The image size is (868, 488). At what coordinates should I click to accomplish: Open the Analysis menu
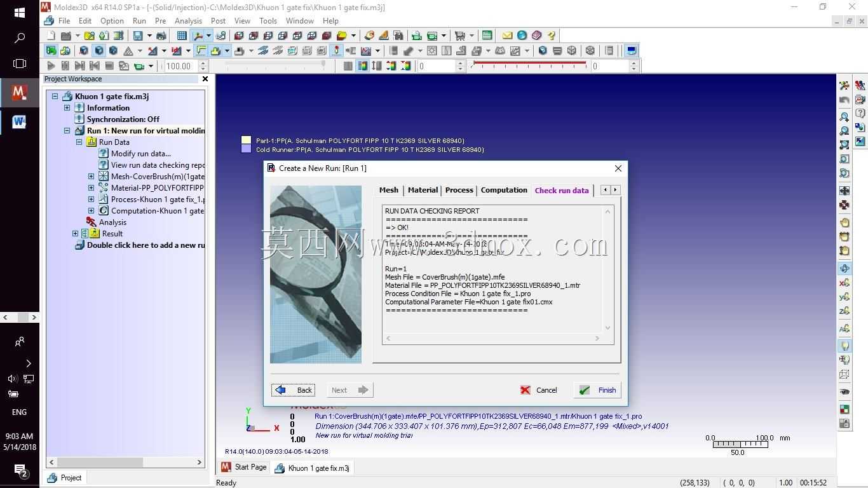(x=188, y=21)
